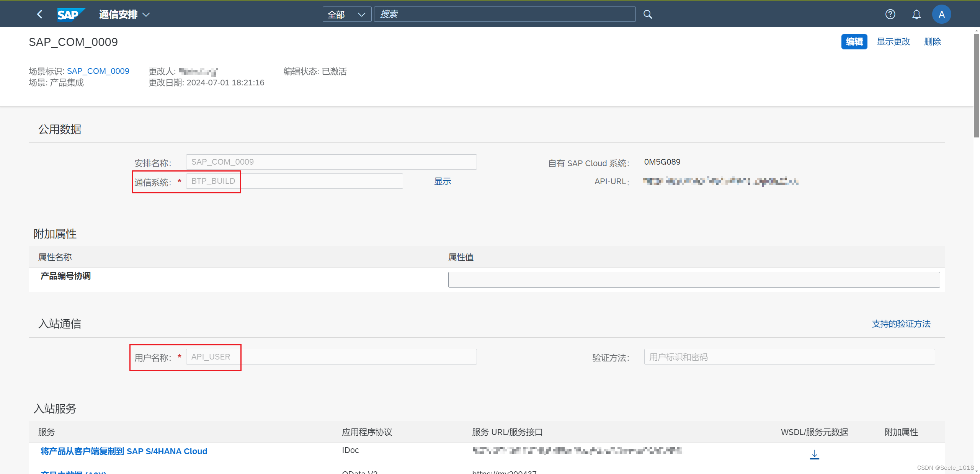
Task: Click the 编辑 button
Action: [x=854, y=41]
